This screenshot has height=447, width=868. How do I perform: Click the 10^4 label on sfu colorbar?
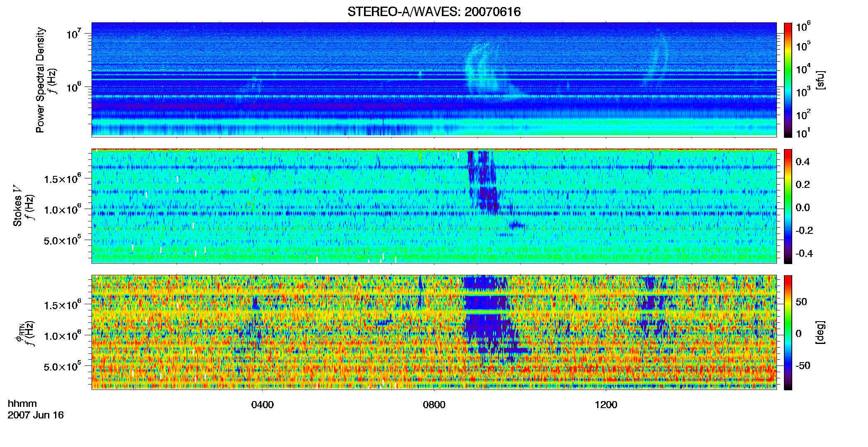(803, 69)
